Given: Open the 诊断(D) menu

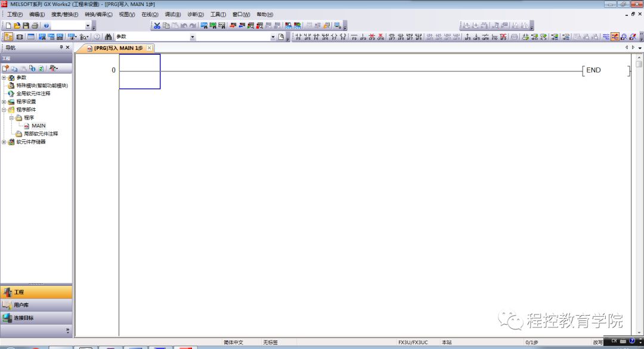Looking at the screenshot, I should coord(196,14).
